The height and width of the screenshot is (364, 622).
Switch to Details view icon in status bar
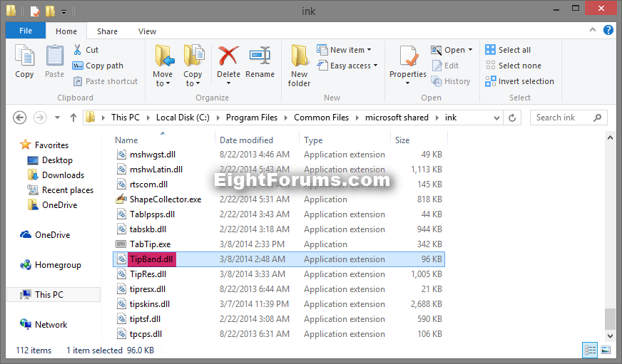(x=590, y=350)
